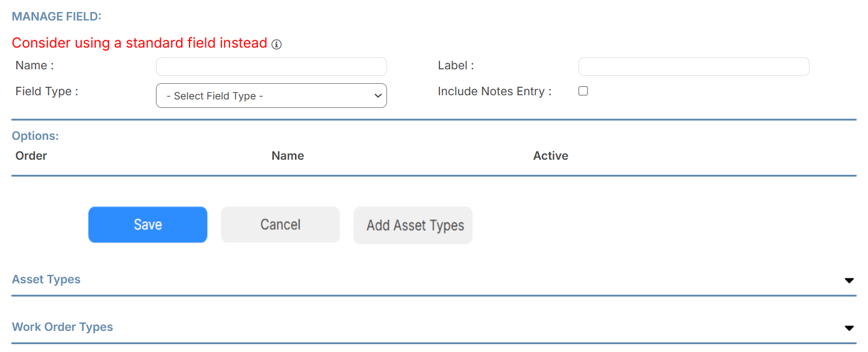Click into the Label input field

click(693, 66)
